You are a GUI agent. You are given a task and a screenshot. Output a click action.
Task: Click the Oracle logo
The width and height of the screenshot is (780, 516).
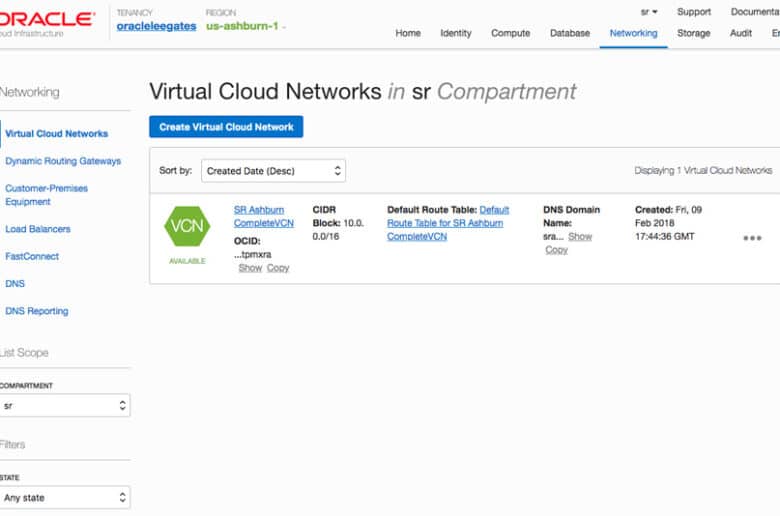(x=46, y=19)
